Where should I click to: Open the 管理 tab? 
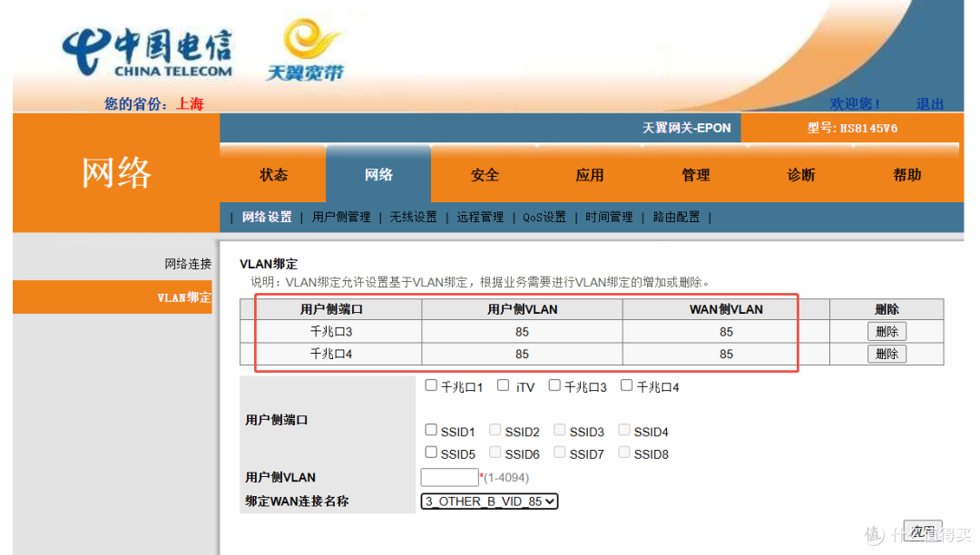point(696,175)
